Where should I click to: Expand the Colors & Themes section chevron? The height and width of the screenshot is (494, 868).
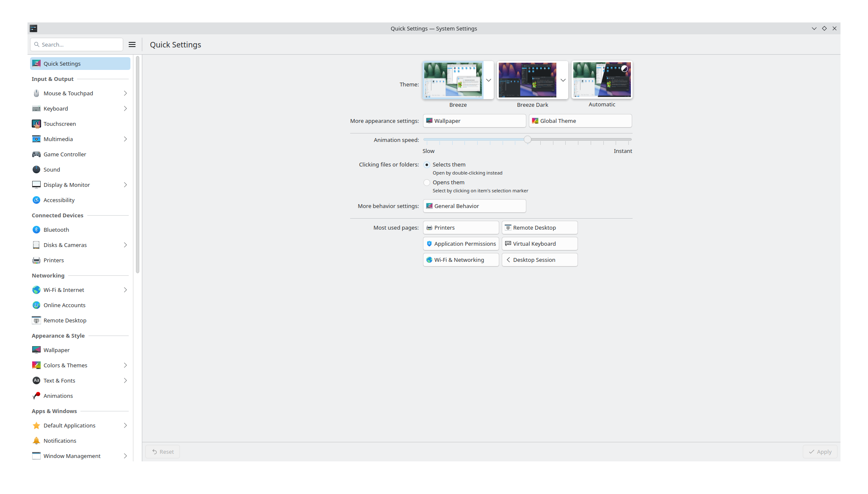point(125,365)
